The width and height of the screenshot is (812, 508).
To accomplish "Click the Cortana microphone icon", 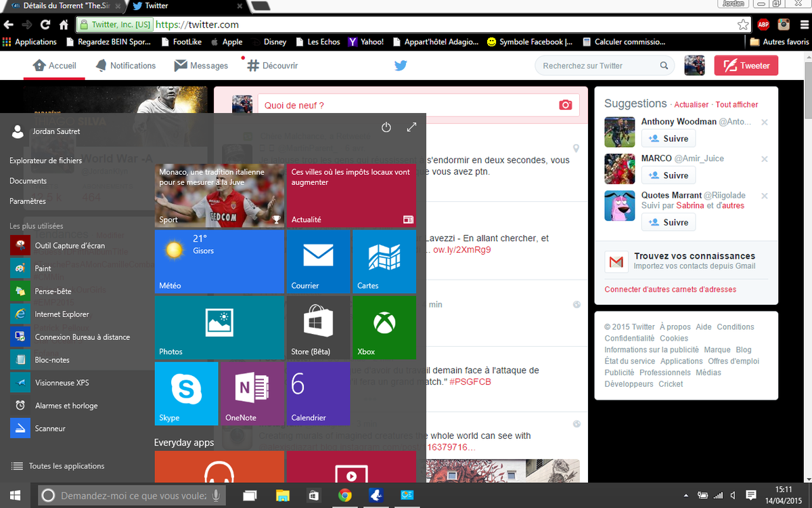I will [216, 495].
